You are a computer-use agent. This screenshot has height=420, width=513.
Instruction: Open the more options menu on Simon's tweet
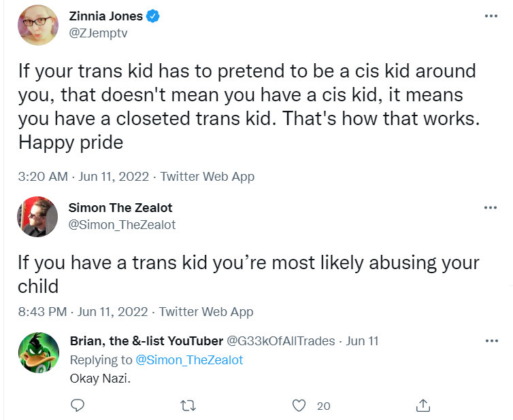click(x=491, y=208)
